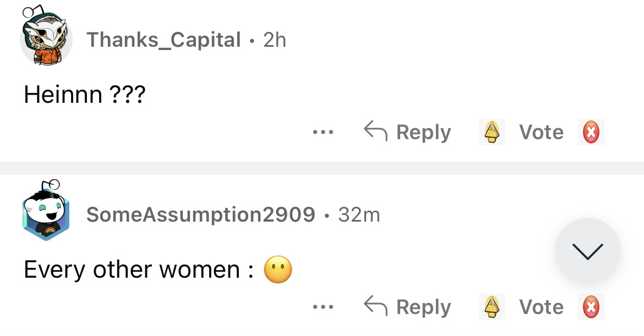
Task: Click the Vote label on Thanks_Capital's comment
Action: 541,133
